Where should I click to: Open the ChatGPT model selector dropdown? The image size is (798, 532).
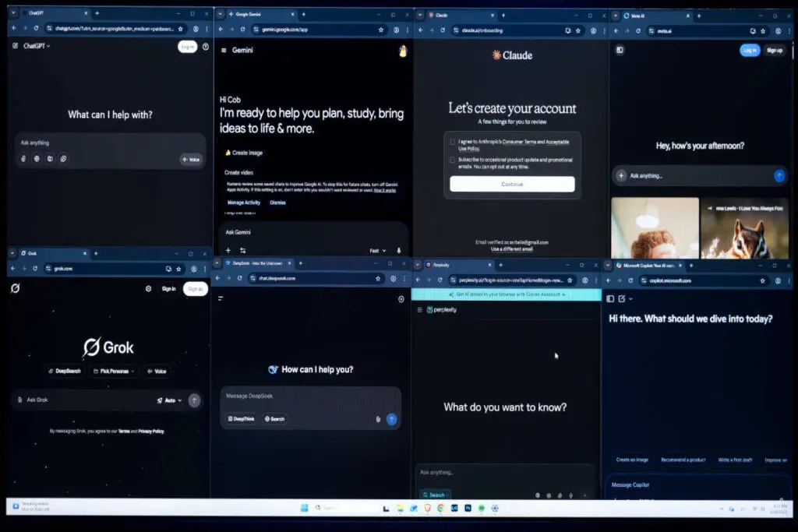(x=37, y=46)
